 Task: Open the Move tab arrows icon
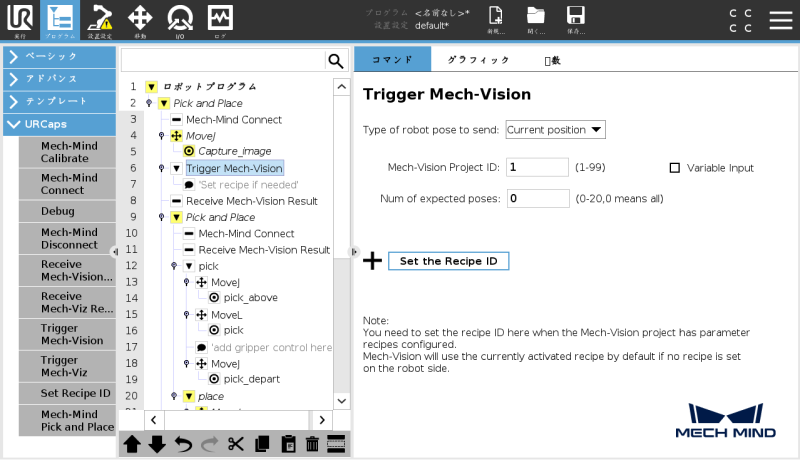[x=140, y=20]
